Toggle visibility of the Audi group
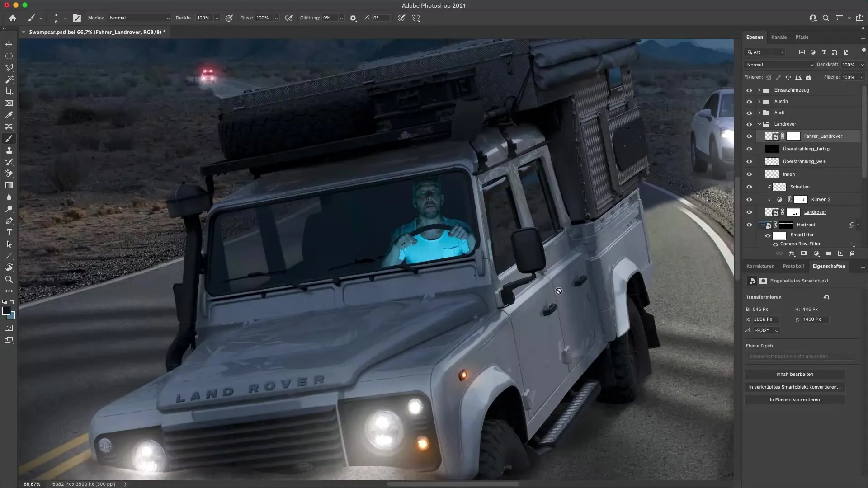868x488 pixels. (749, 113)
